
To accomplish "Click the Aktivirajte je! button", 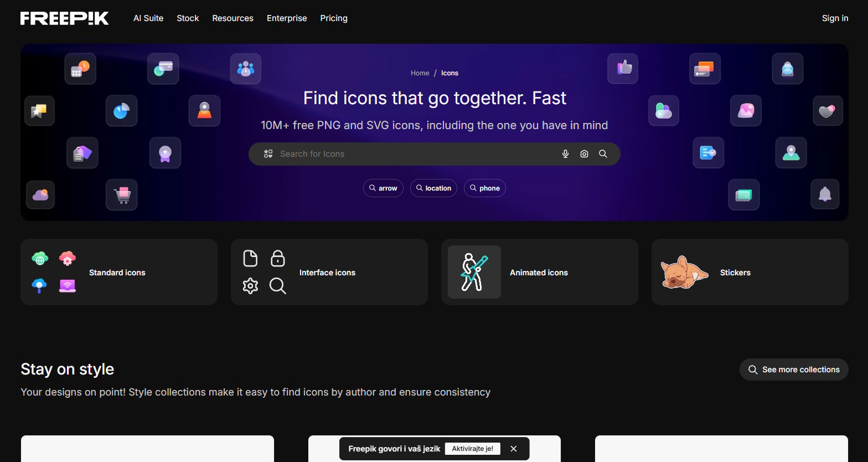I will (472, 449).
